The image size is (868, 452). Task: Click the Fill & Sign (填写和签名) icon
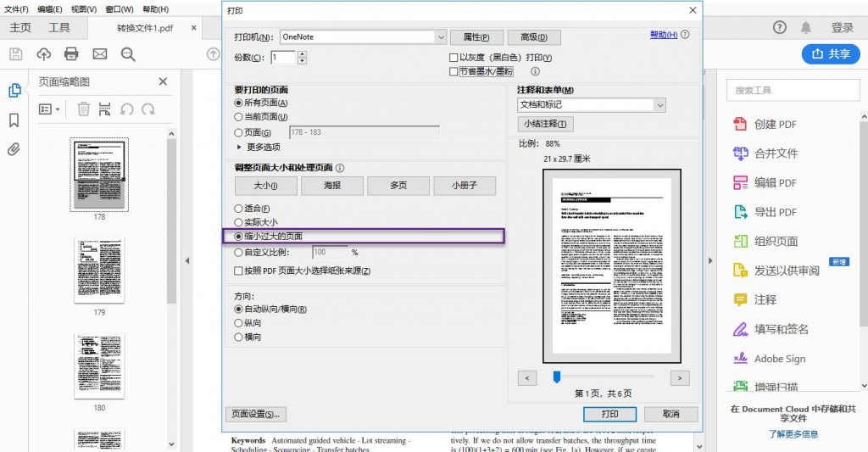tap(740, 329)
